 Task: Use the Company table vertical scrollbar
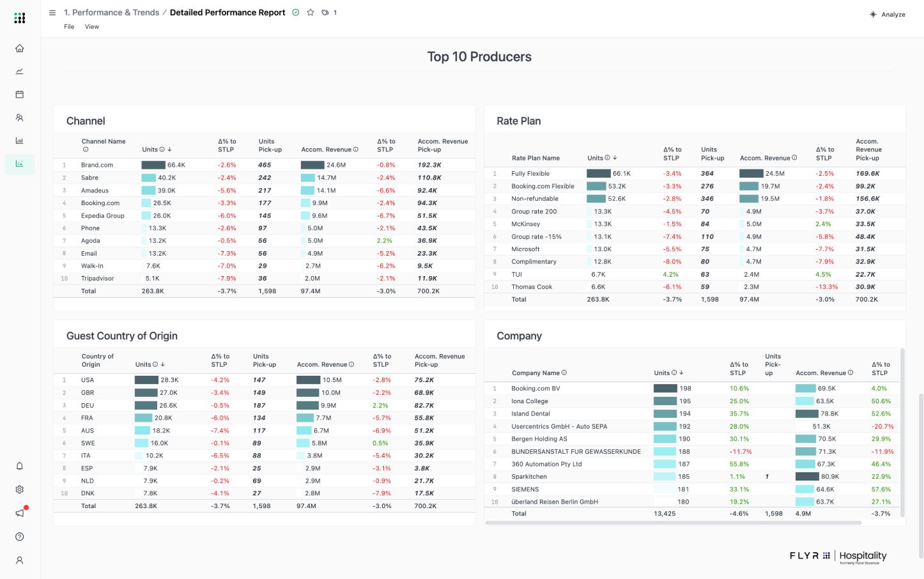click(902, 432)
